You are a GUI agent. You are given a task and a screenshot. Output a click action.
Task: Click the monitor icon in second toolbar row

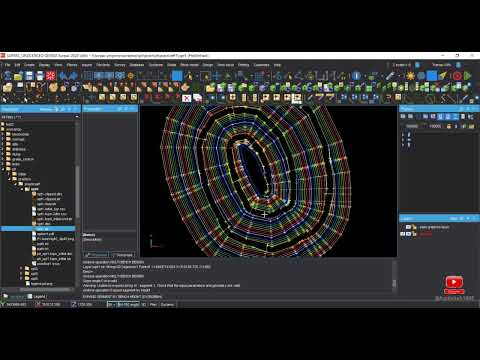(x=20, y=87)
